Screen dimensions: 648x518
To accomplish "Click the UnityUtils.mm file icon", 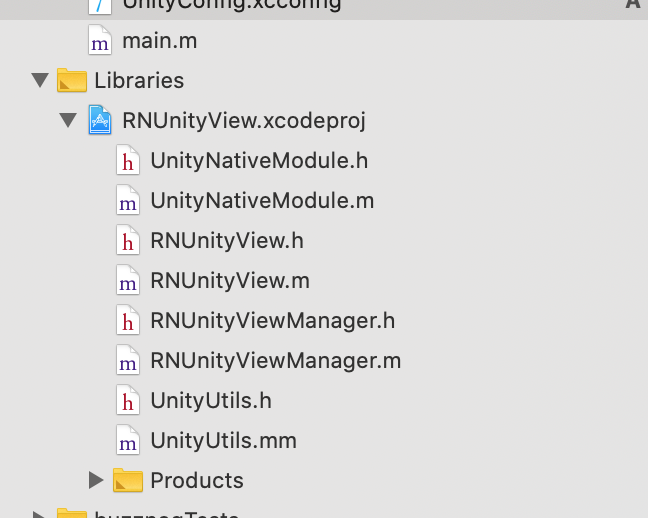I will tap(128, 440).
